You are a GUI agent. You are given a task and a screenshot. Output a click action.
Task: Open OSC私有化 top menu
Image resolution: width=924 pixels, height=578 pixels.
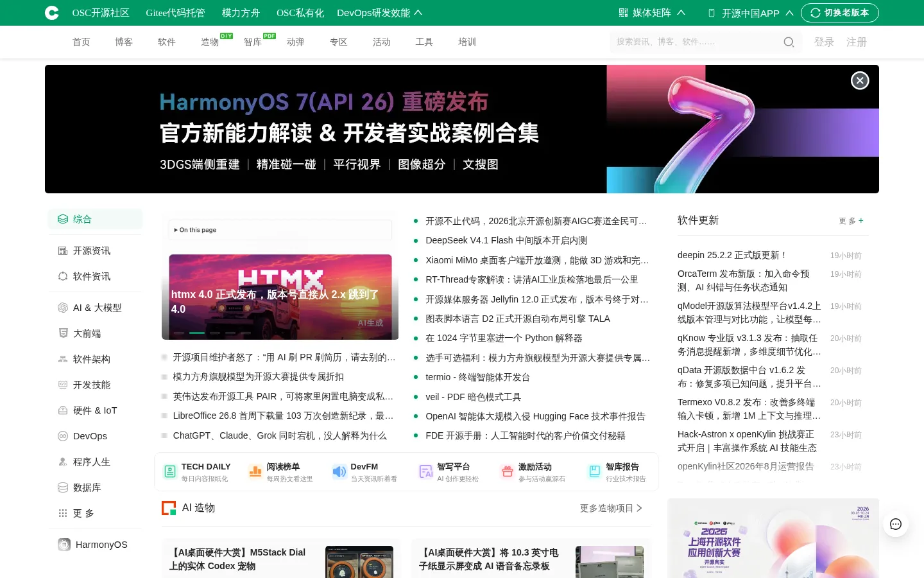(300, 13)
